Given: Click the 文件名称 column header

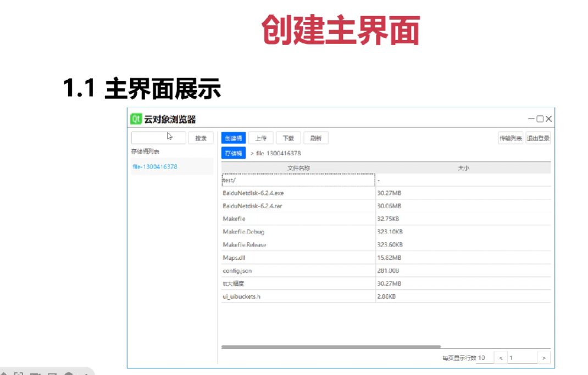Looking at the screenshot, I should tap(298, 168).
